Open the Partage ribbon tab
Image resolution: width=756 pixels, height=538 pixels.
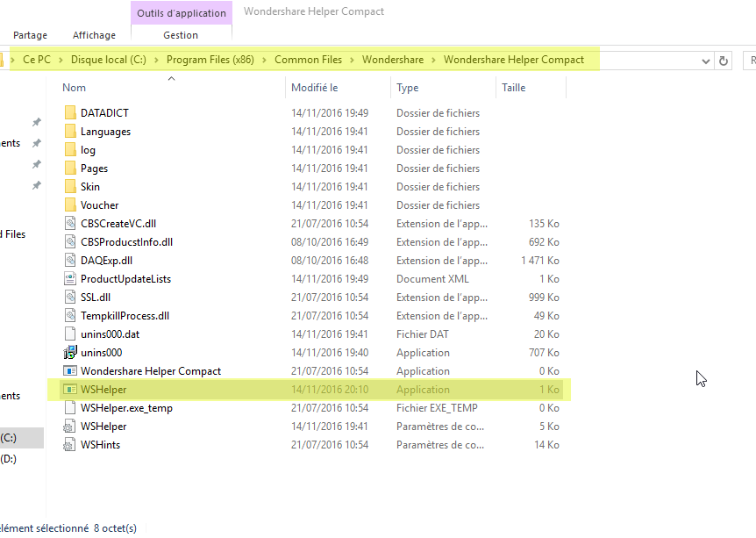point(31,35)
